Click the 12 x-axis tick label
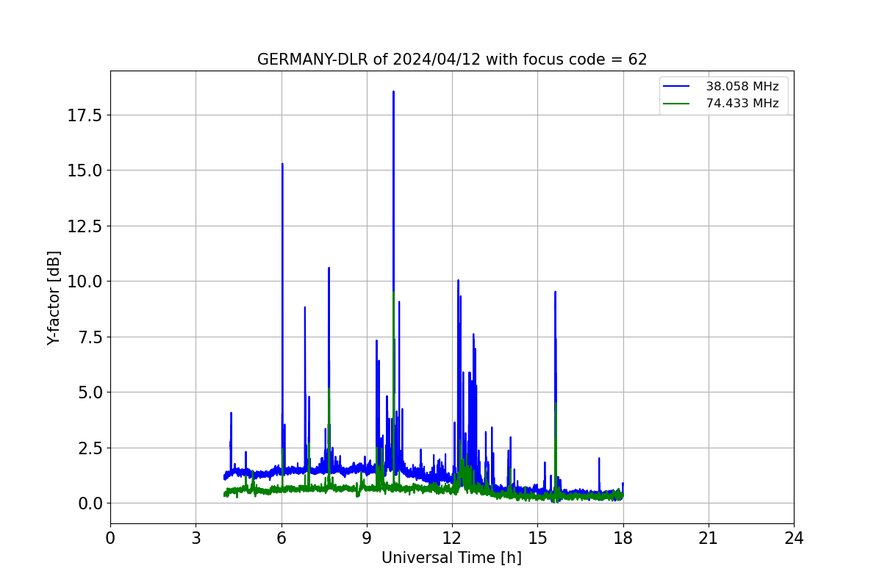 tap(452, 538)
